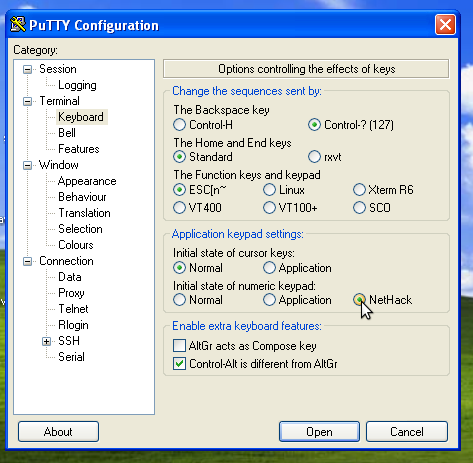Open the Features category
Viewport: 473px width, 463px height.
click(79, 149)
